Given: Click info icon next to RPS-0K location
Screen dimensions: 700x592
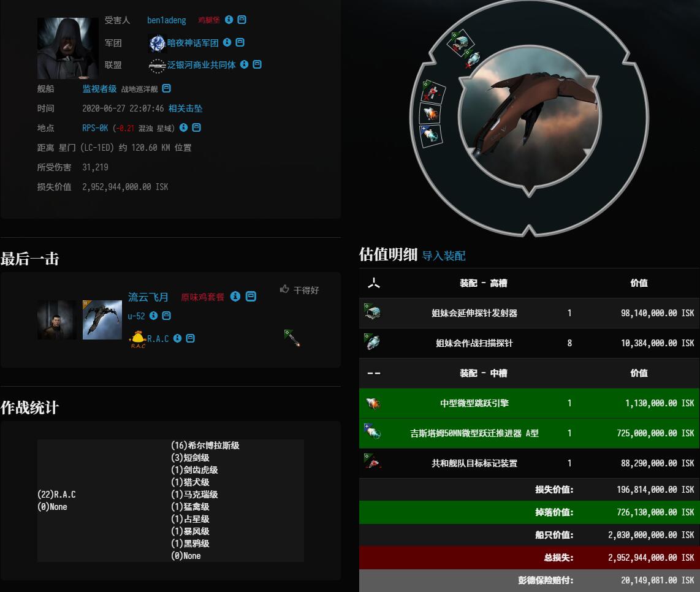Looking at the screenshot, I should coord(183,127).
